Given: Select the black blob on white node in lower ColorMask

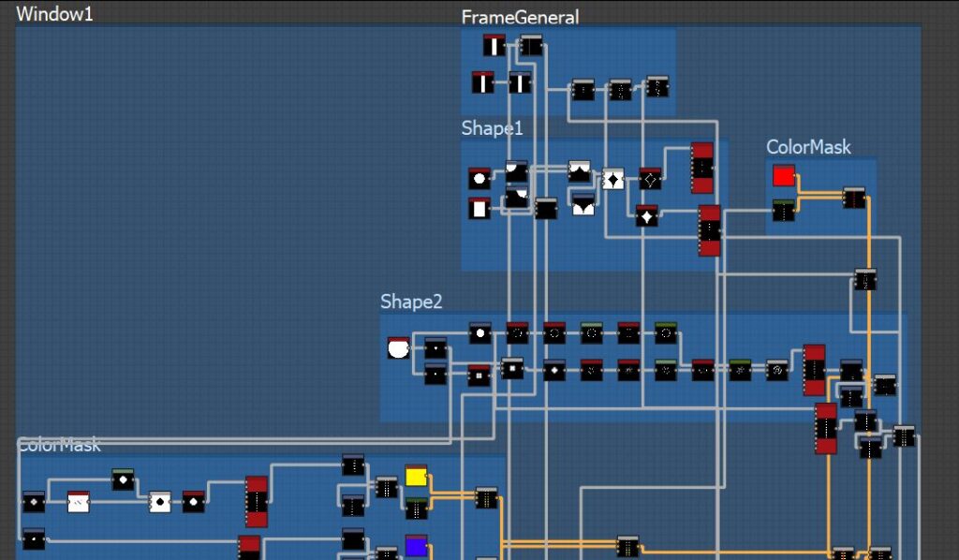Looking at the screenshot, I should (x=160, y=502).
